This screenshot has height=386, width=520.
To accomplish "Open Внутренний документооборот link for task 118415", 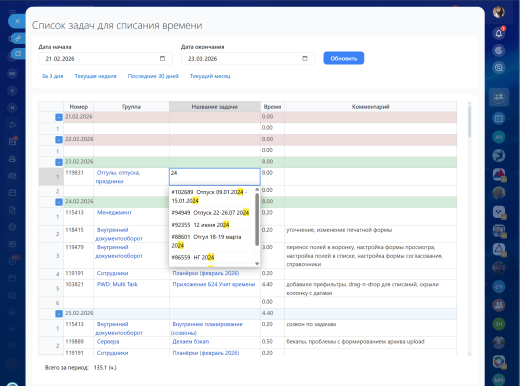I will coord(119,234).
